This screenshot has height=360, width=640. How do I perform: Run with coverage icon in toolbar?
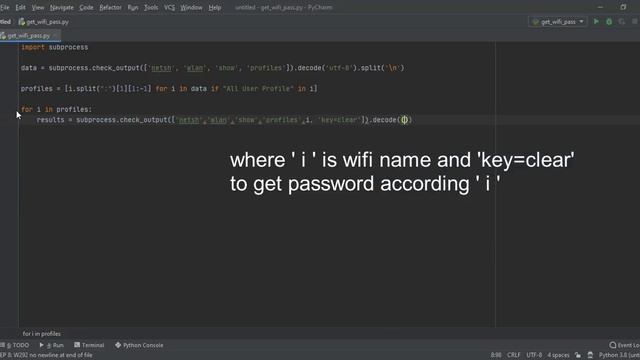click(x=622, y=22)
